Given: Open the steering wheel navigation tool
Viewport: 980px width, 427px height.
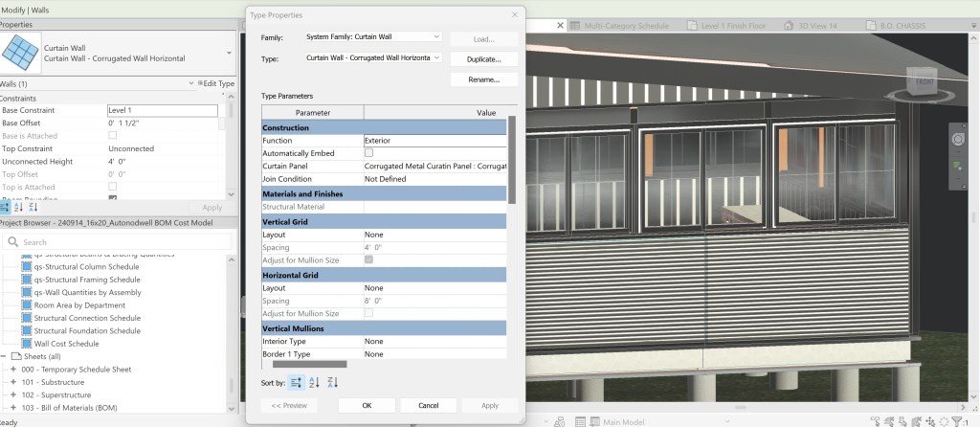Looking at the screenshot, I should pos(959,139).
